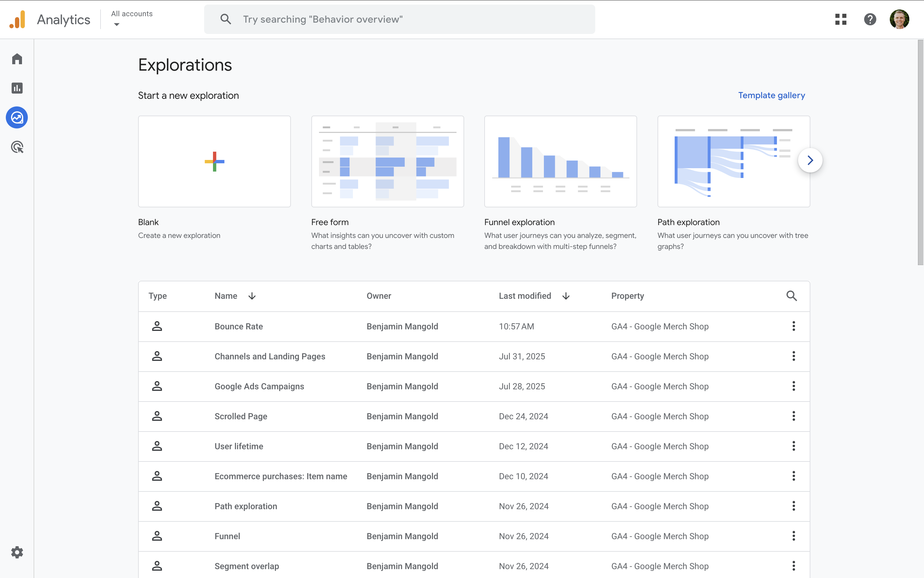924x578 pixels.
Task: Click person type icon for Funnel row
Action: [x=157, y=536]
